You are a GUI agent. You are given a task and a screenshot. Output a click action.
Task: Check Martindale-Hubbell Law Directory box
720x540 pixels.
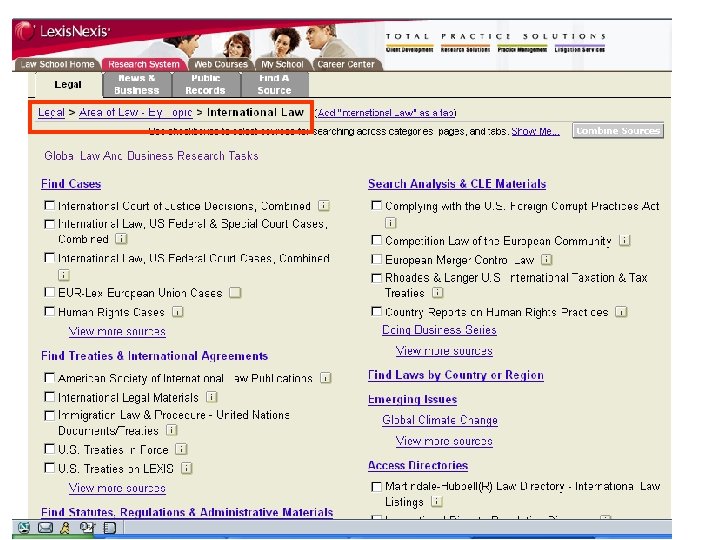point(376,487)
